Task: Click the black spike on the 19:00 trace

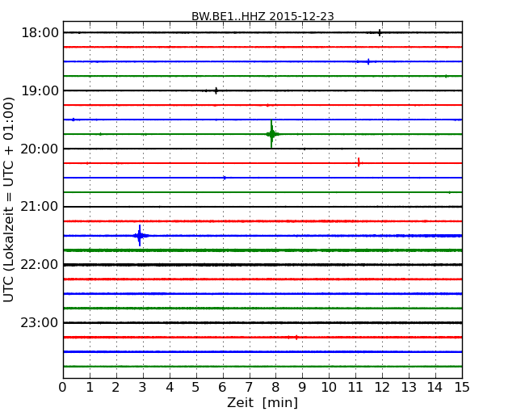Action: (x=216, y=90)
